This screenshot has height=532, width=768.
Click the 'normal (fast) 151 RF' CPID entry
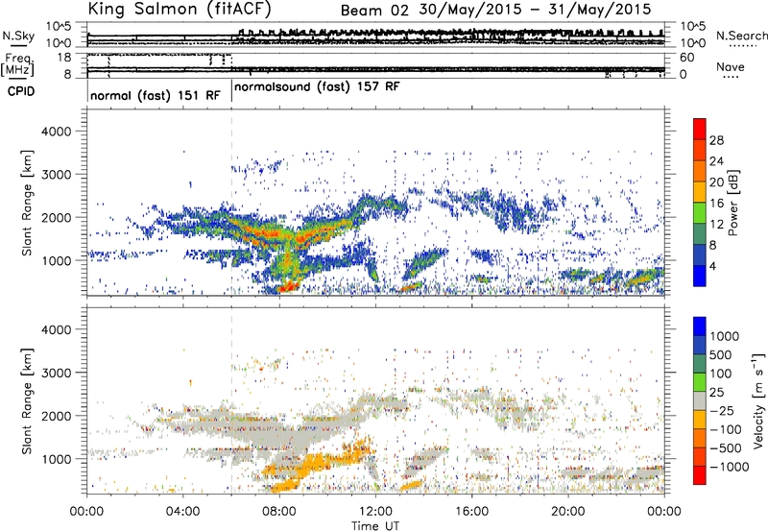pyautogui.click(x=156, y=95)
